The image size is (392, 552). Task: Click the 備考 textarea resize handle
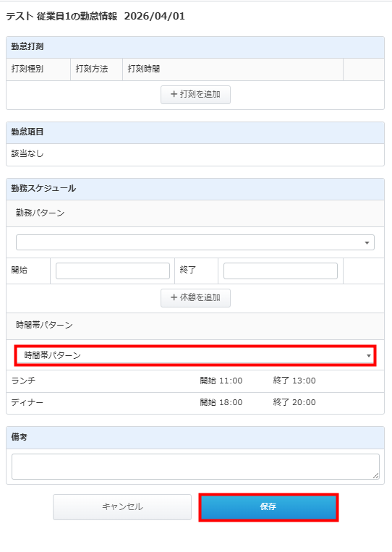click(x=376, y=475)
